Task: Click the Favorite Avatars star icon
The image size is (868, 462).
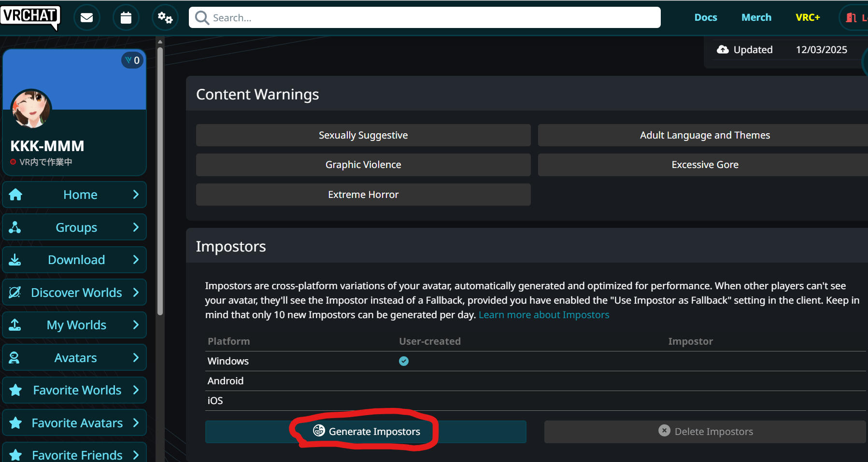Action: (x=15, y=423)
